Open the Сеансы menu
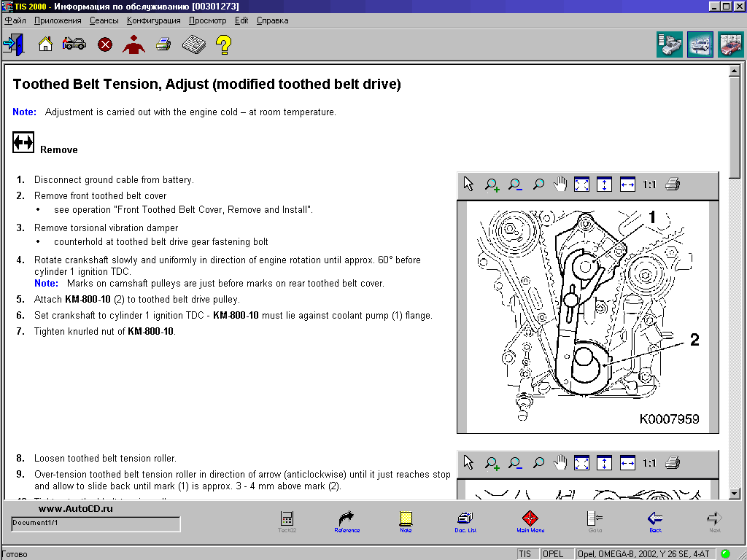The width and height of the screenshot is (747, 560). tap(104, 20)
